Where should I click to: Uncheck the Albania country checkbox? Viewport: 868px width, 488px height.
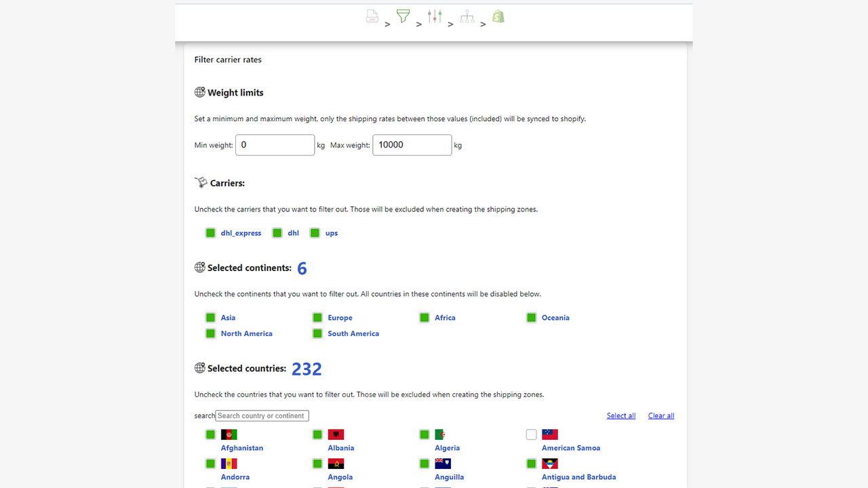point(317,434)
